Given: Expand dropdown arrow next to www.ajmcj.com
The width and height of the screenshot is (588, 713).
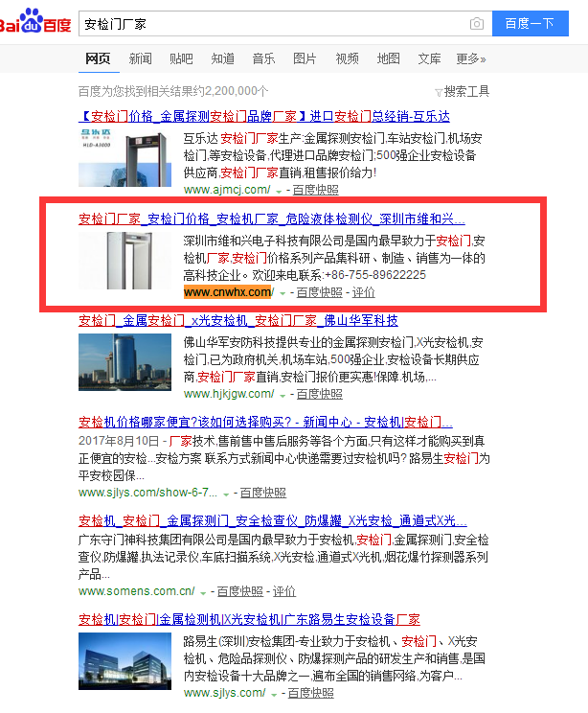Looking at the screenshot, I should point(279,192).
